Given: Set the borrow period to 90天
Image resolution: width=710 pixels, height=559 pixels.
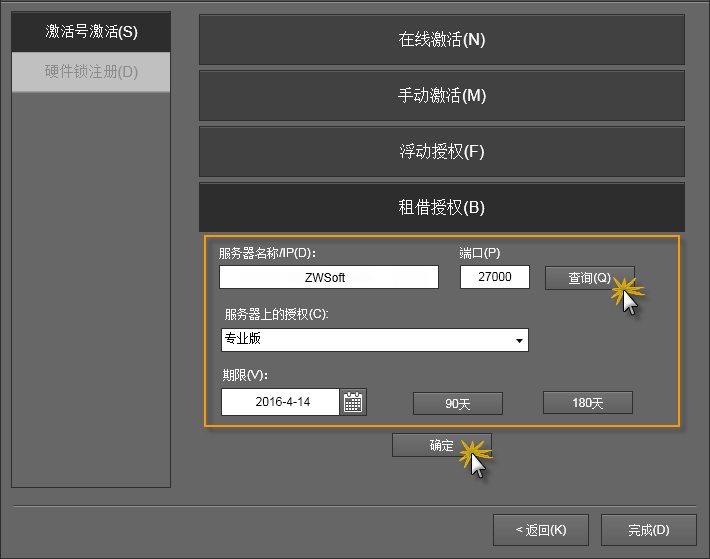Looking at the screenshot, I should [x=457, y=403].
